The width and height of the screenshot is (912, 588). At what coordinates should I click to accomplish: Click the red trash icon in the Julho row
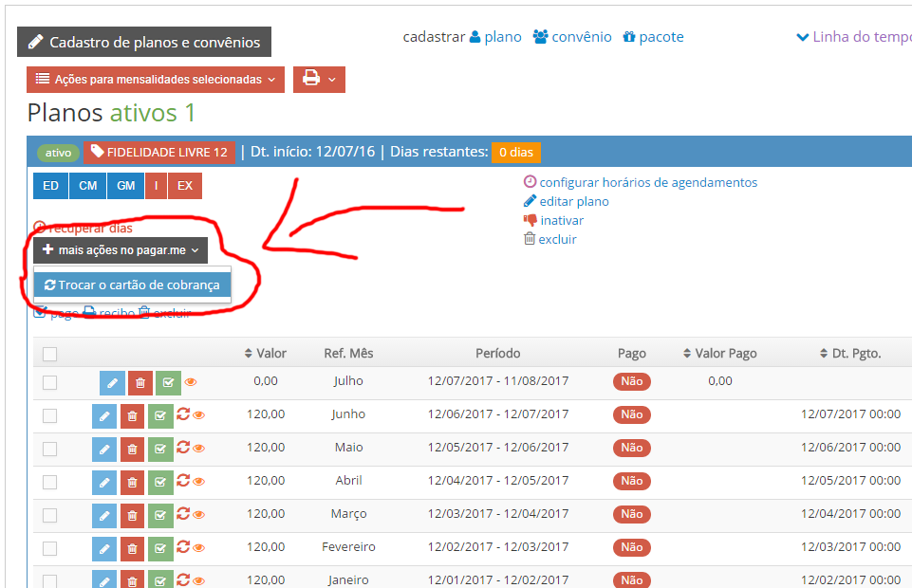pyautogui.click(x=140, y=382)
